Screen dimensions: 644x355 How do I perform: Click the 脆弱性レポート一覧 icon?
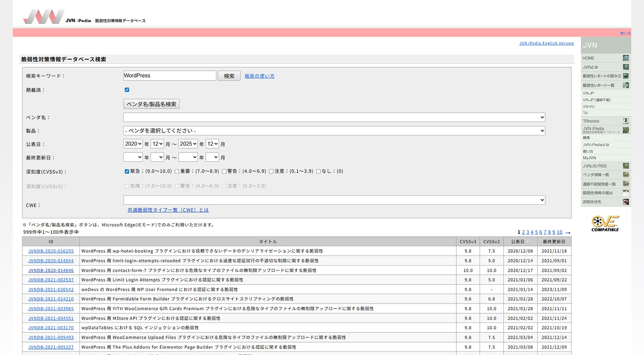[626, 85]
